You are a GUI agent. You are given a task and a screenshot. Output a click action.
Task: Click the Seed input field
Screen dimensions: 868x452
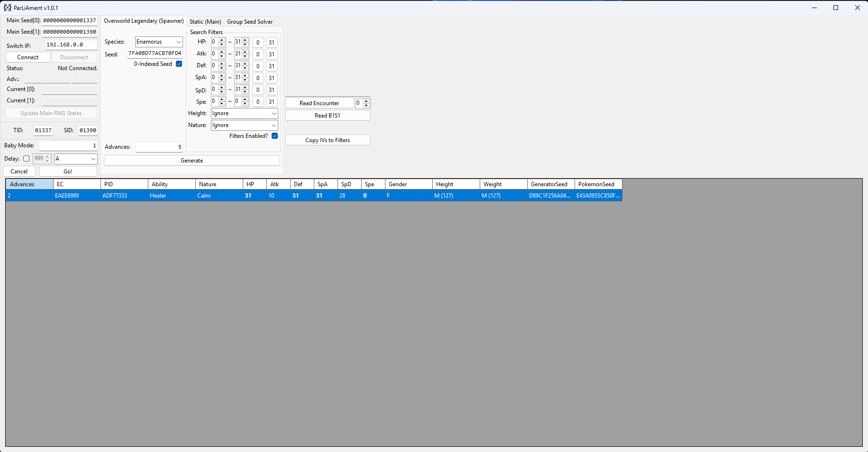(x=155, y=53)
